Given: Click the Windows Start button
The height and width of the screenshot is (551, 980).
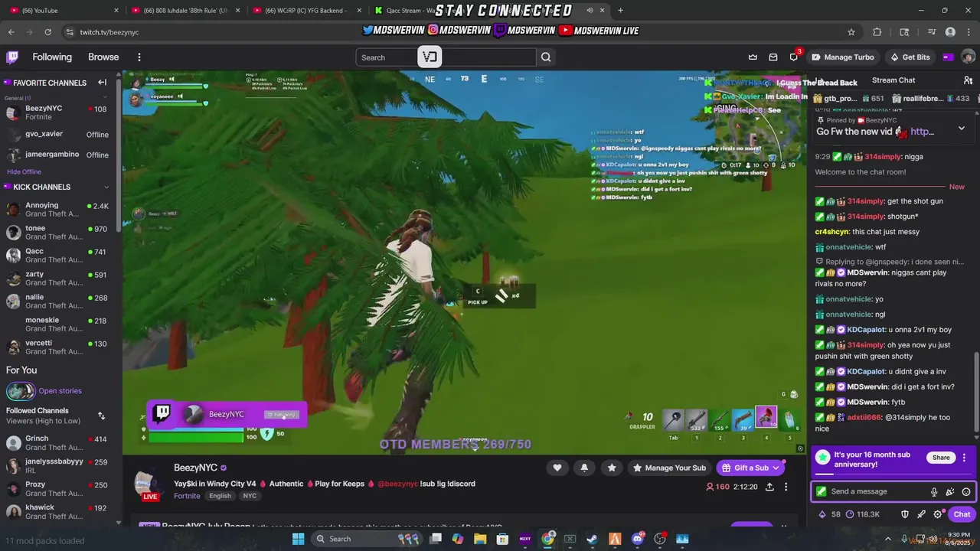Looking at the screenshot, I should [298, 539].
